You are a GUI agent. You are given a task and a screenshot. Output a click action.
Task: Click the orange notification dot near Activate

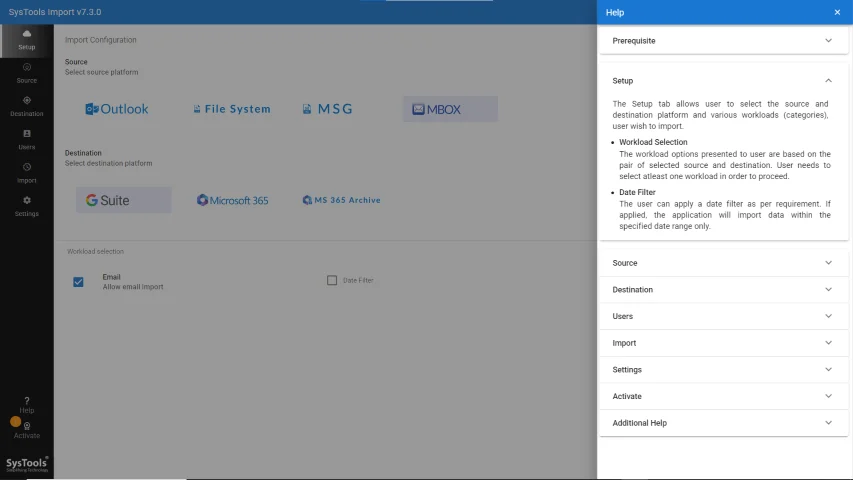click(15, 422)
